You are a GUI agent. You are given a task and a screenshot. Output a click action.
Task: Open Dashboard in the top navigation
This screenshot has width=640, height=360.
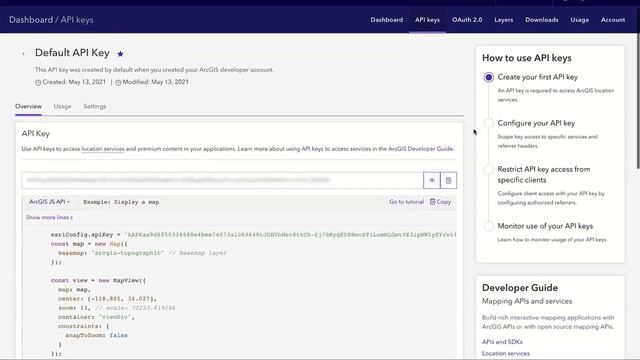tap(387, 20)
